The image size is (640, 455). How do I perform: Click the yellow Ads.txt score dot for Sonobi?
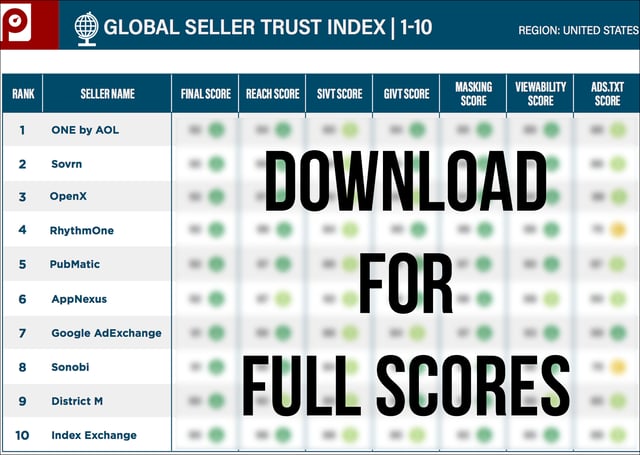point(618,367)
